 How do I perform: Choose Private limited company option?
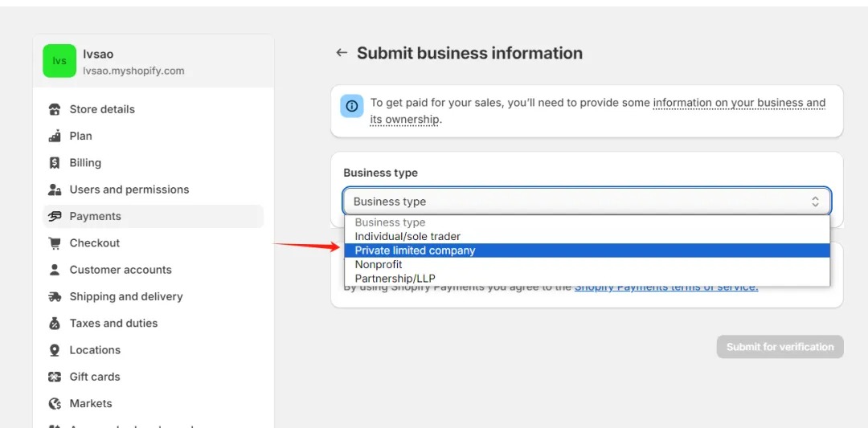[x=415, y=251]
